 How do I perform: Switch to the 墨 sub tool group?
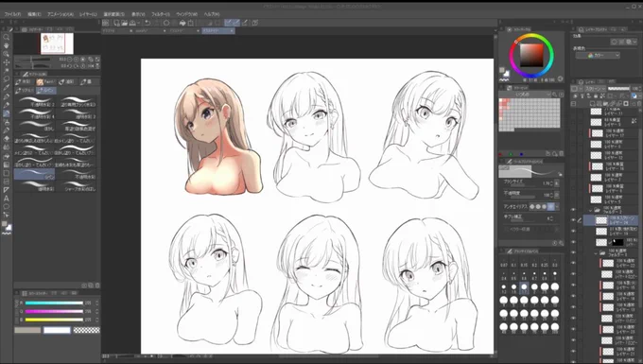click(87, 82)
